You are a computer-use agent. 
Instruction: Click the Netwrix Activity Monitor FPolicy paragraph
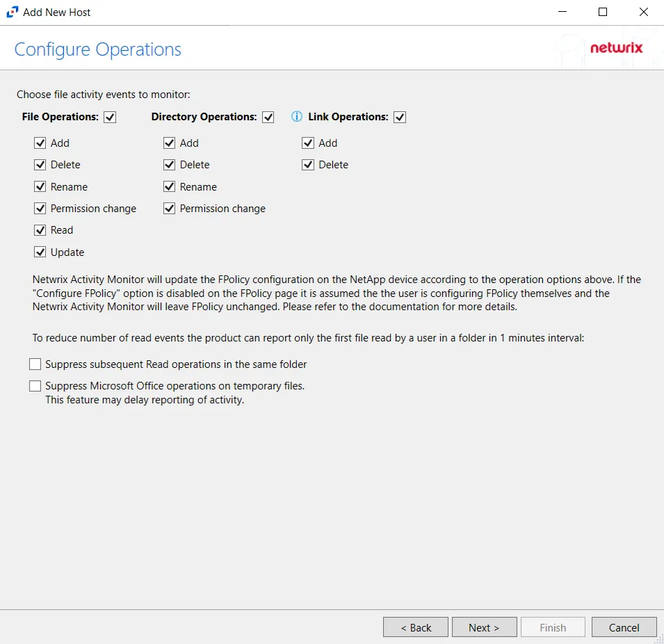pos(337,293)
